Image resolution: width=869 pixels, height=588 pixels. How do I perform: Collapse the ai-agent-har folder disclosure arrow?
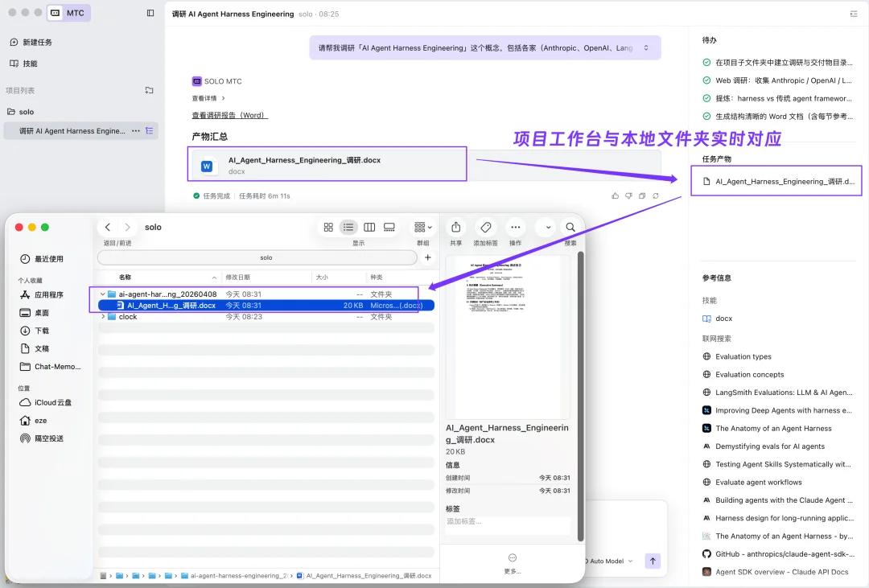tap(102, 294)
